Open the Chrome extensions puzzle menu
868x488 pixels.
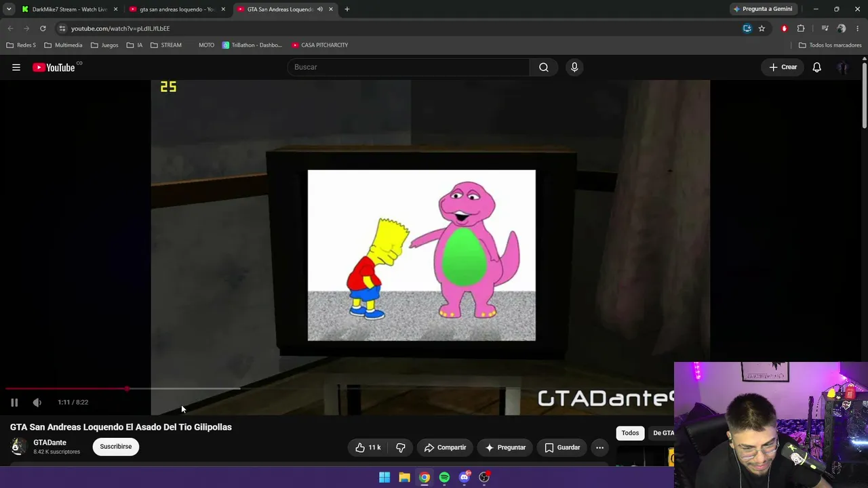[801, 28]
